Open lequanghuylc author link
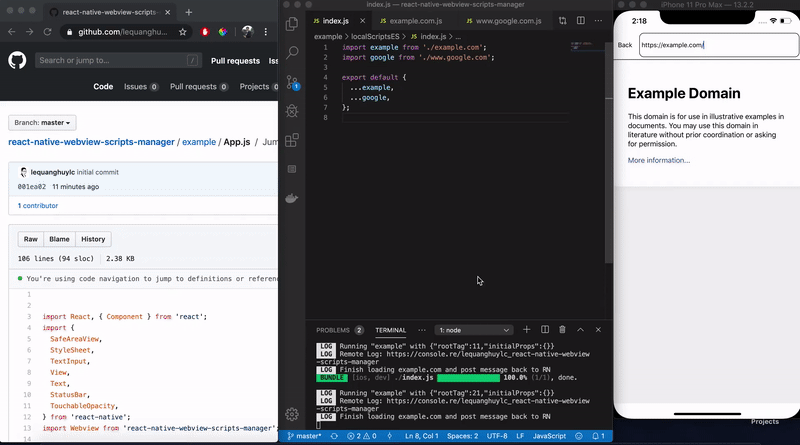 [x=53, y=172]
